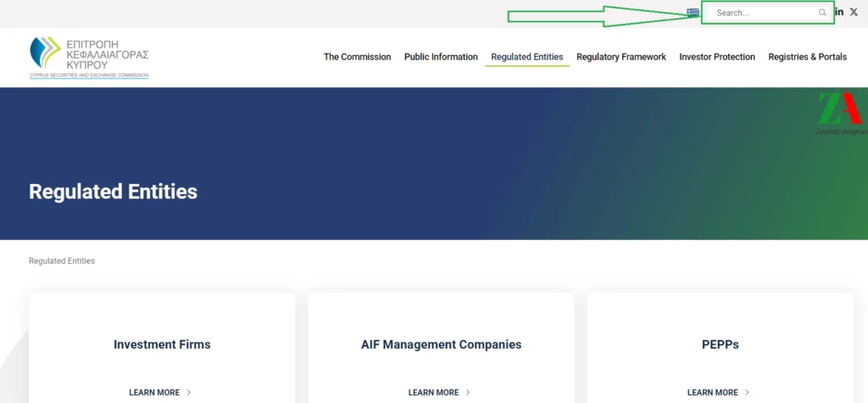Open the Regulatory Framework menu
868x403 pixels.
click(x=620, y=57)
